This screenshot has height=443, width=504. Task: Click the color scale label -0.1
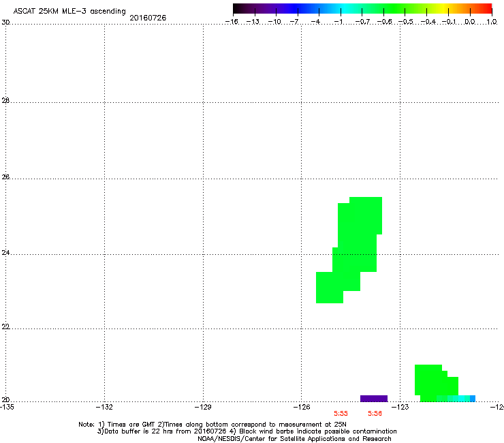pyautogui.click(x=449, y=22)
